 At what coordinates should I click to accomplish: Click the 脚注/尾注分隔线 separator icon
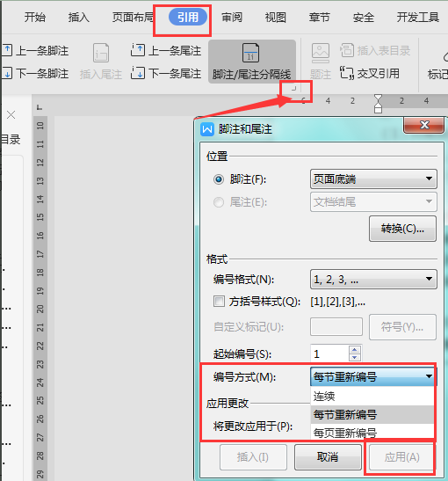tap(250, 53)
